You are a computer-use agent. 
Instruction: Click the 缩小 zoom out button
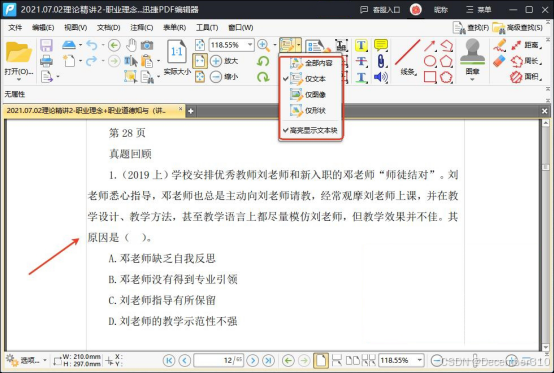pyautogui.click(x=224, y=77)
